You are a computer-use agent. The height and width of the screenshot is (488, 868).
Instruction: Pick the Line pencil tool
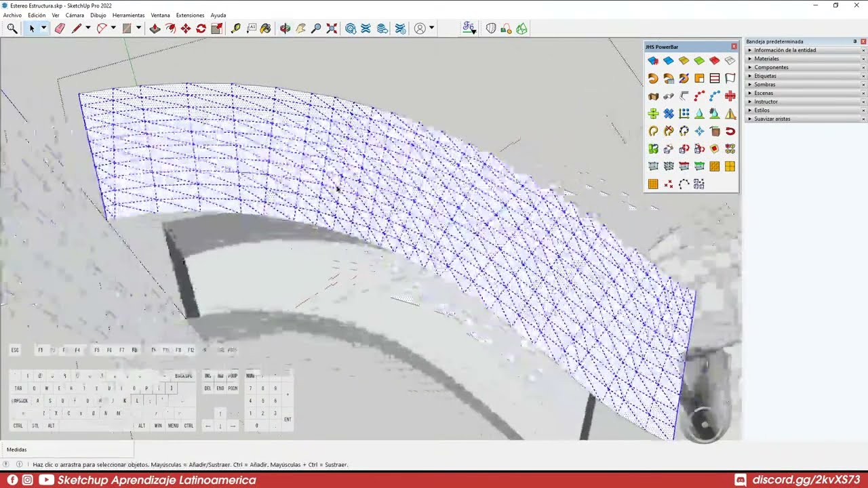77,28
